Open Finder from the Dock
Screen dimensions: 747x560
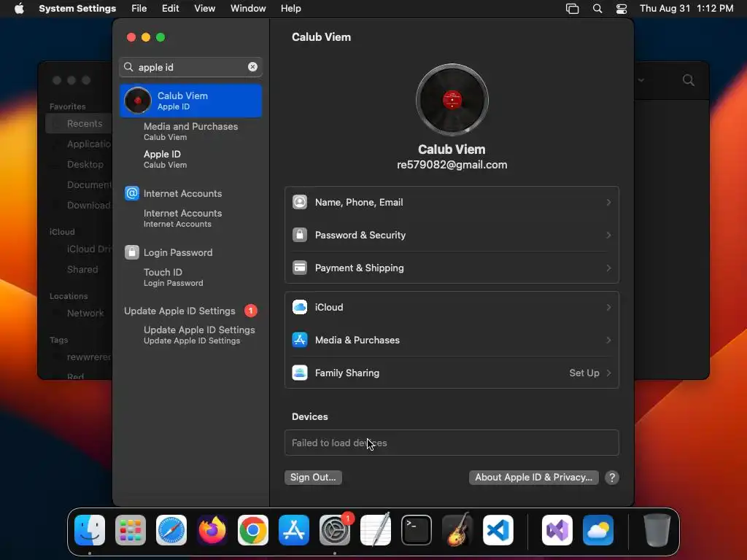tap(90, 530)
